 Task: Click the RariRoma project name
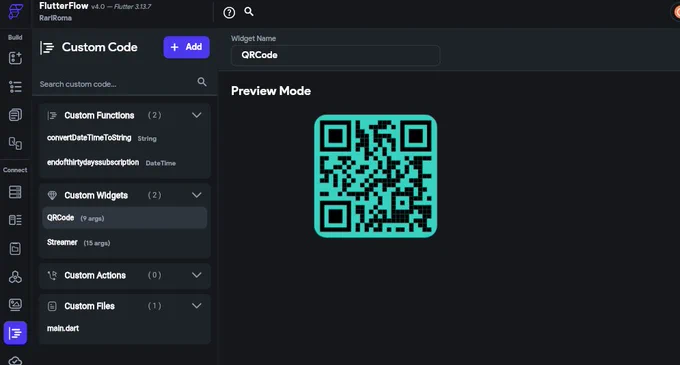pyautogui.click(x=56, y=18)
